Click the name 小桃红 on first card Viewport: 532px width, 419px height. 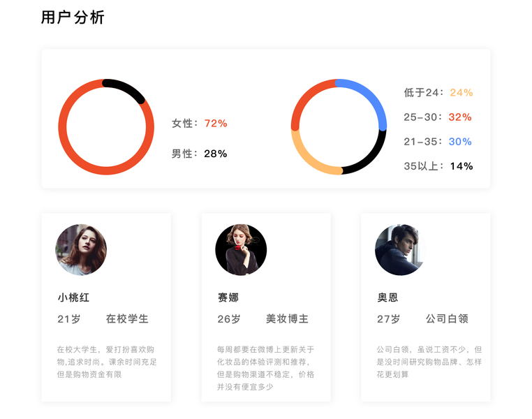[73, 297]
